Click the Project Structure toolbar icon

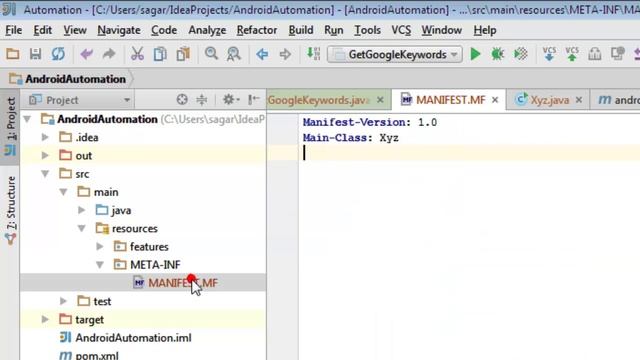pos(617,54)
